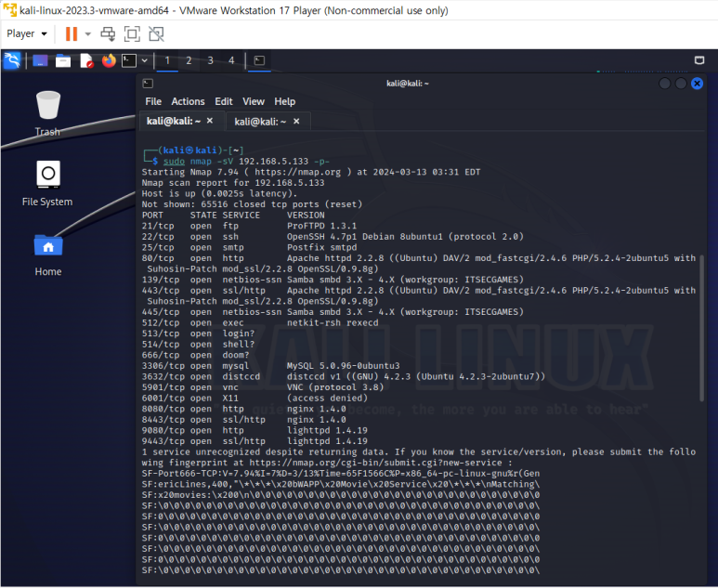Click the terminal vertical scrollbar
The height and width of the screenshot is (588, 718).
tap(702, 329)
